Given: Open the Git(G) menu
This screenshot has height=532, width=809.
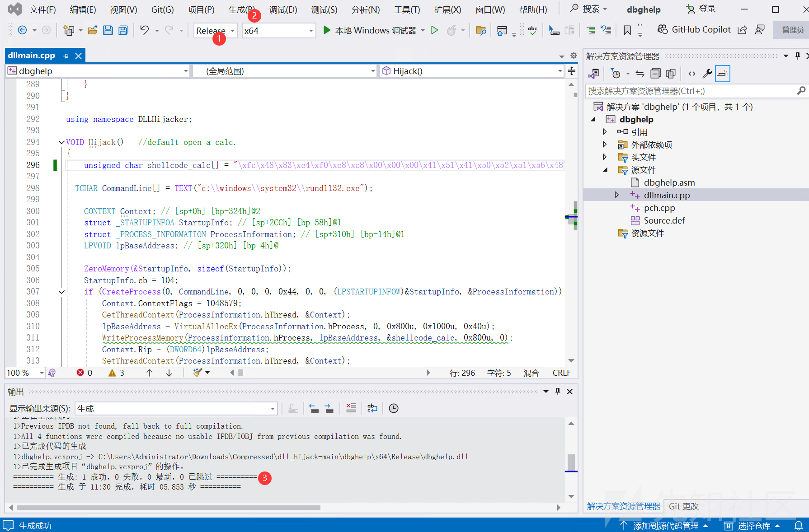Looking at the screenshot, I should (162, 9).
